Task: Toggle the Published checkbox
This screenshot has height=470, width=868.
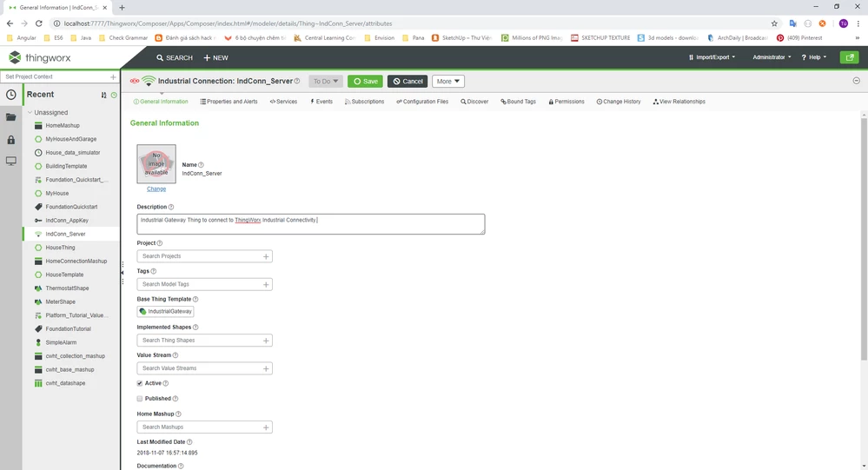Action: (140, 399)
